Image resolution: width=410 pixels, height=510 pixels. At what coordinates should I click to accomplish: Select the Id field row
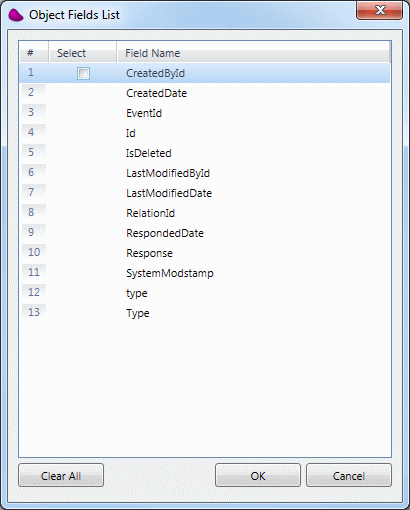(x=204, y=133)
